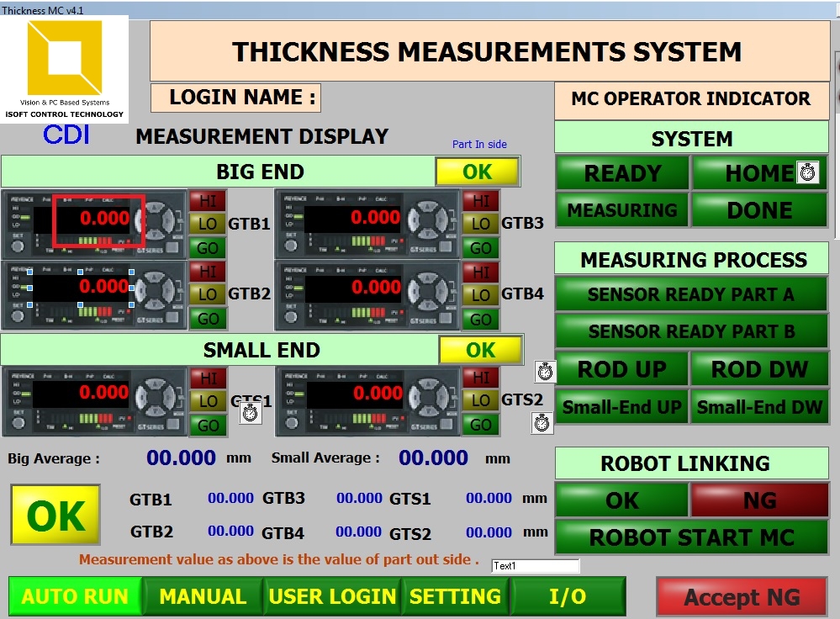
Task: Click the MEASURING status indicator
Action: click(x=621, y=209)
